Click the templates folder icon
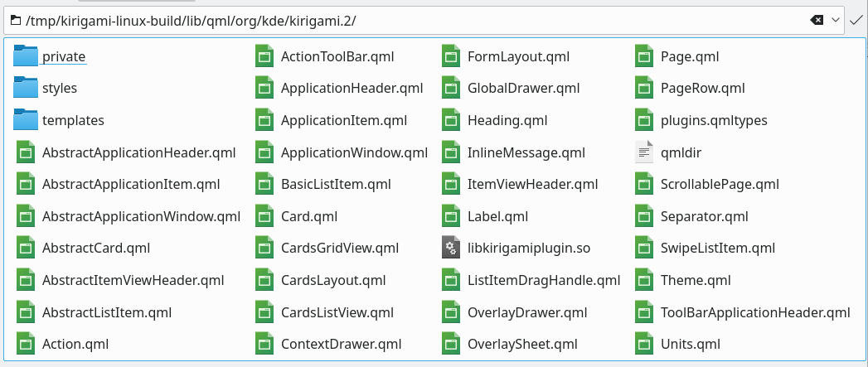 click(x=26, y=120)
